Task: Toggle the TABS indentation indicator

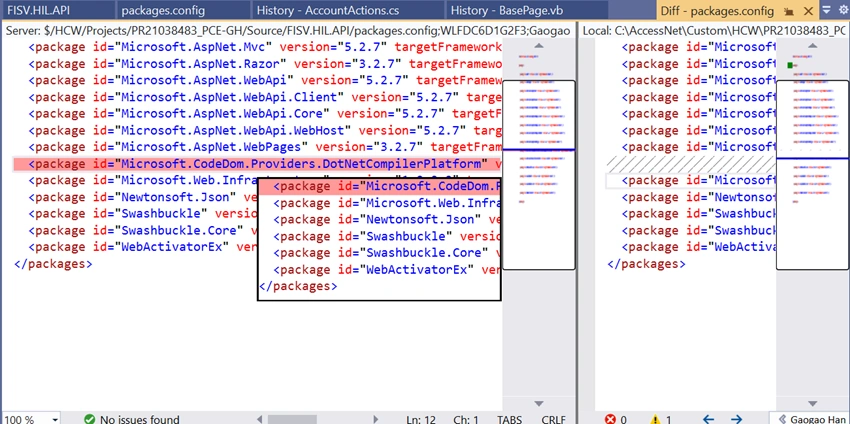Action: point(509,419)
